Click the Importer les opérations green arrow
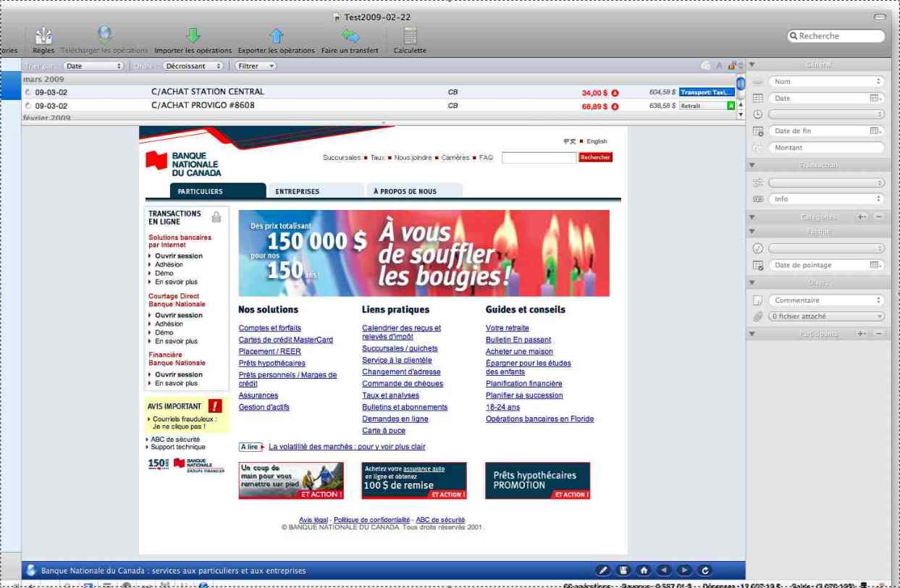 tap(193, 36)
